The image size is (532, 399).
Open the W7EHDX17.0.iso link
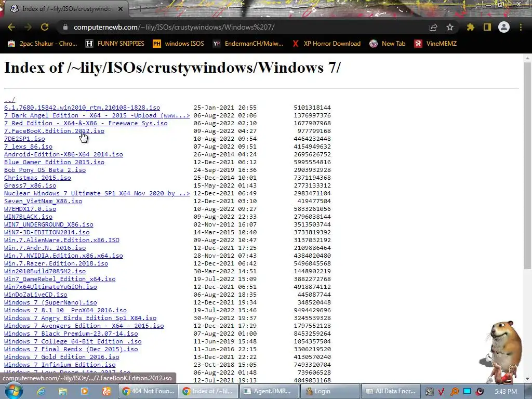tap(30, 209)
